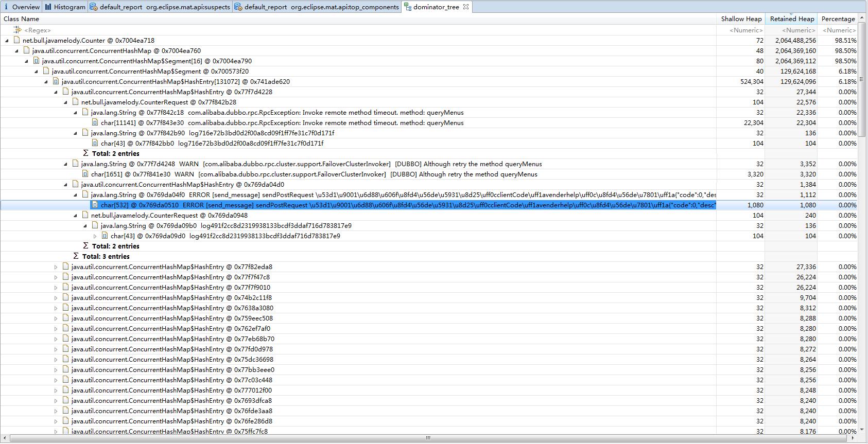Close the dominator_tree tab
Image resolution: width=868 pixels, height=444 pixels.
[466, 7]
